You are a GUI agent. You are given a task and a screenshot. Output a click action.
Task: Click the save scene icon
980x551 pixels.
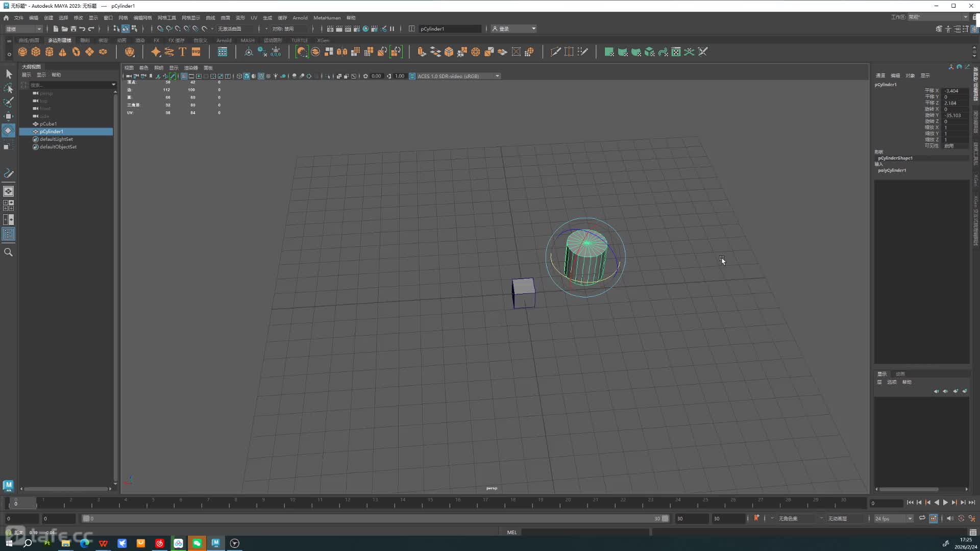tap(73, 29)
